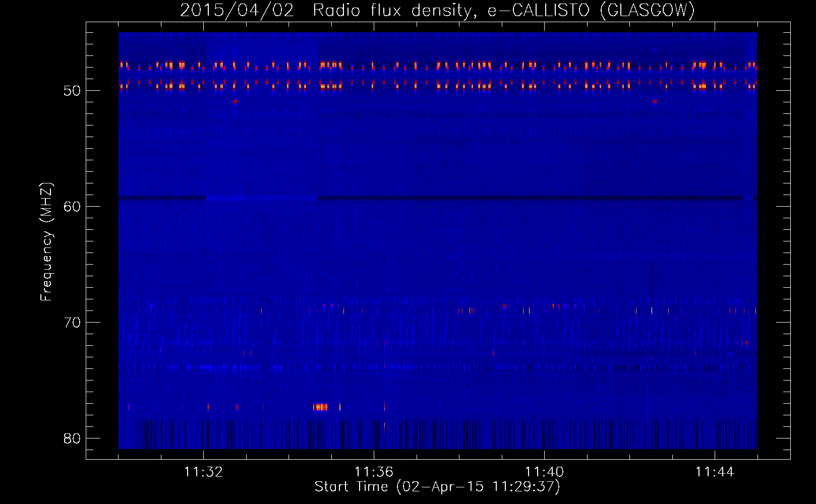Image resolution: width=816 pixels, height=504 pixels.
Task: Click the 'Start Time (02-Apr-15 11:29:37)' label
Action: pos(437,487)
